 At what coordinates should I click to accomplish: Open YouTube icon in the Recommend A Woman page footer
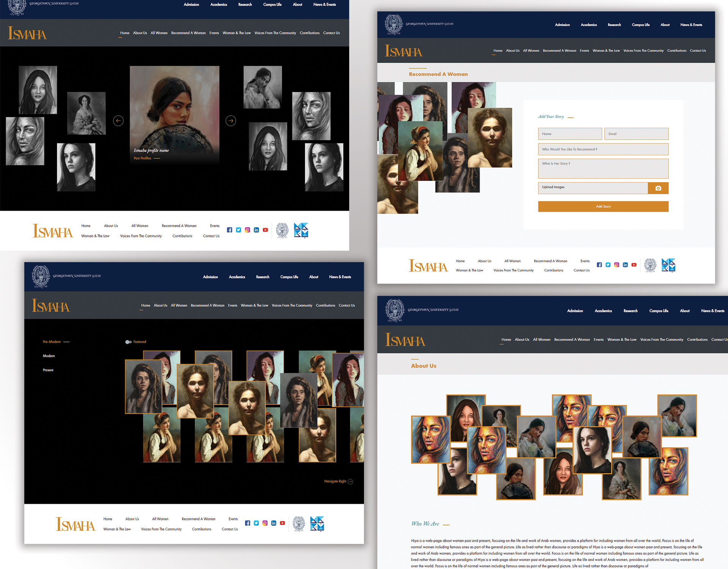click(634, 265)
